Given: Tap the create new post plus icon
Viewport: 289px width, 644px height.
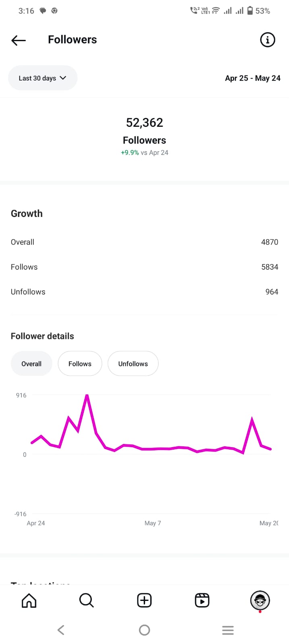Looking at the screenshot, I should click(x=144, y=600).
